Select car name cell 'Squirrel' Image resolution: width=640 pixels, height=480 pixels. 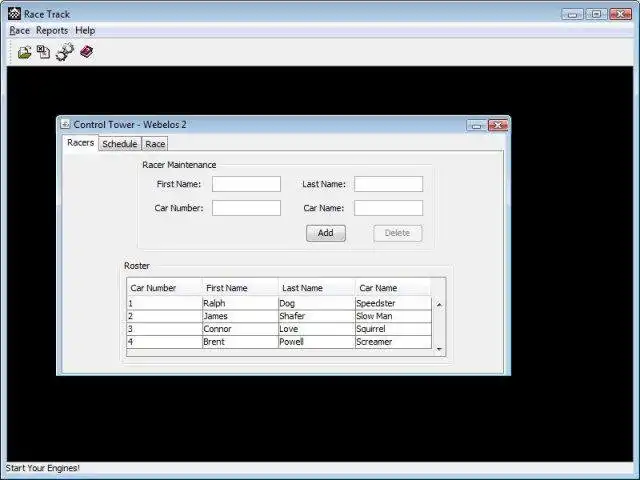point(393,329)
